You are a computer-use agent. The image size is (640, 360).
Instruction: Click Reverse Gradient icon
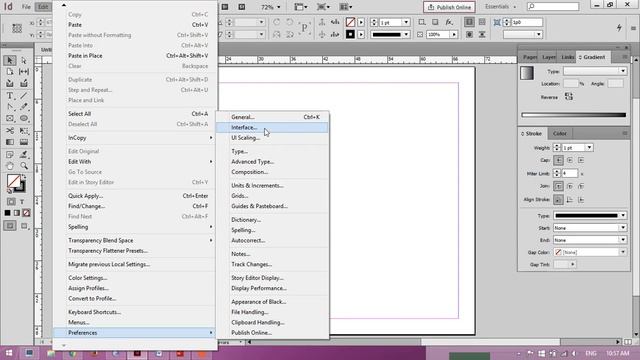pos(569,97)
